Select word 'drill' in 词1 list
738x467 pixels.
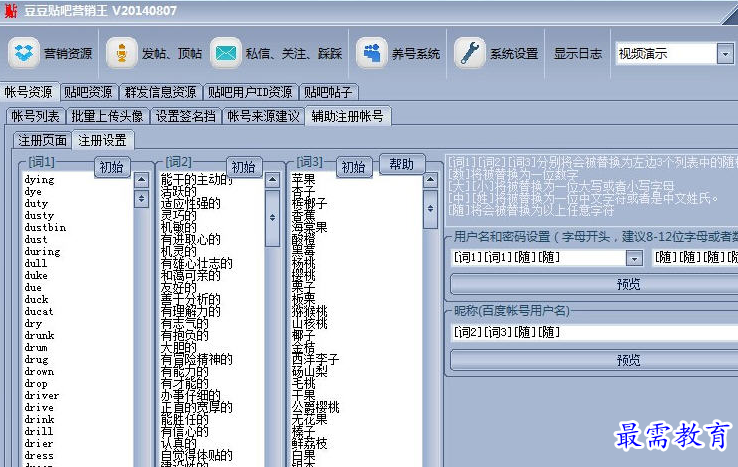click(x=39, y=431)
